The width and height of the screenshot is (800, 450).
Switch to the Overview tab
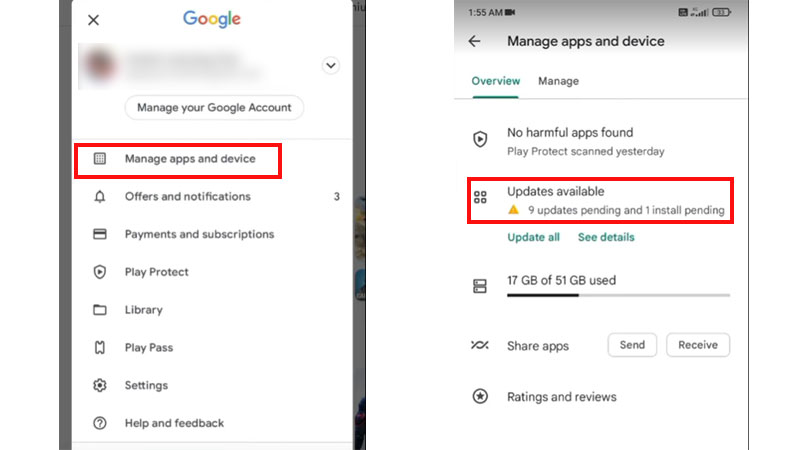pyautogui.click(x=496, y=81)
